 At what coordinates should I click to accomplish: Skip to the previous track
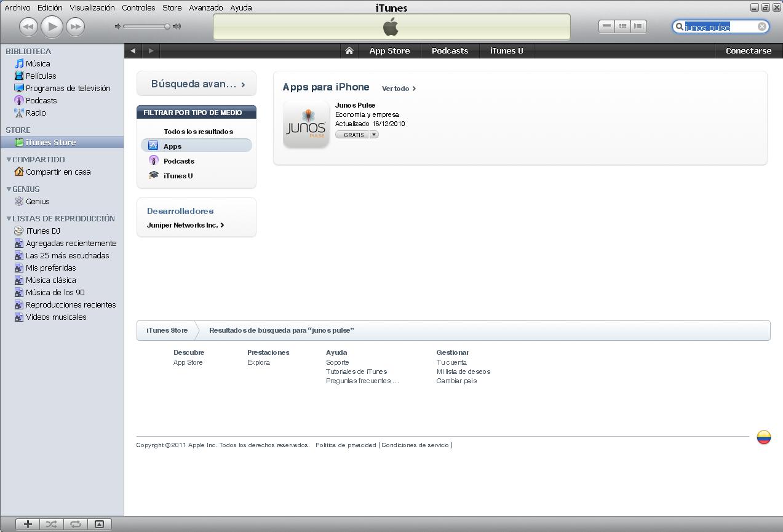point(28,26)
